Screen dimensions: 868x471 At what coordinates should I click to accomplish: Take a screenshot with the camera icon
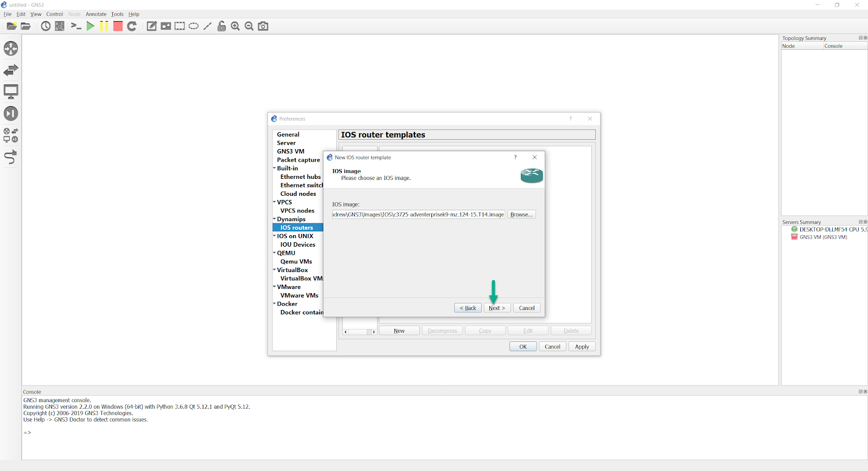263,26
